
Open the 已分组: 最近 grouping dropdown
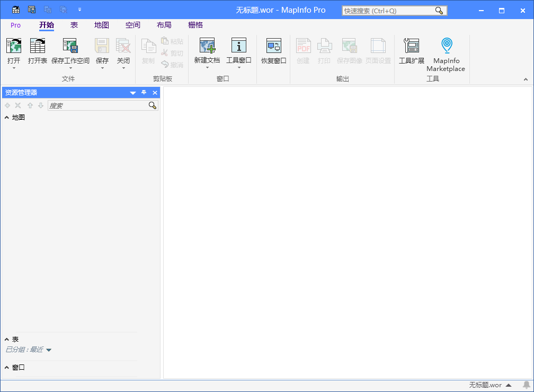[49, 350]
